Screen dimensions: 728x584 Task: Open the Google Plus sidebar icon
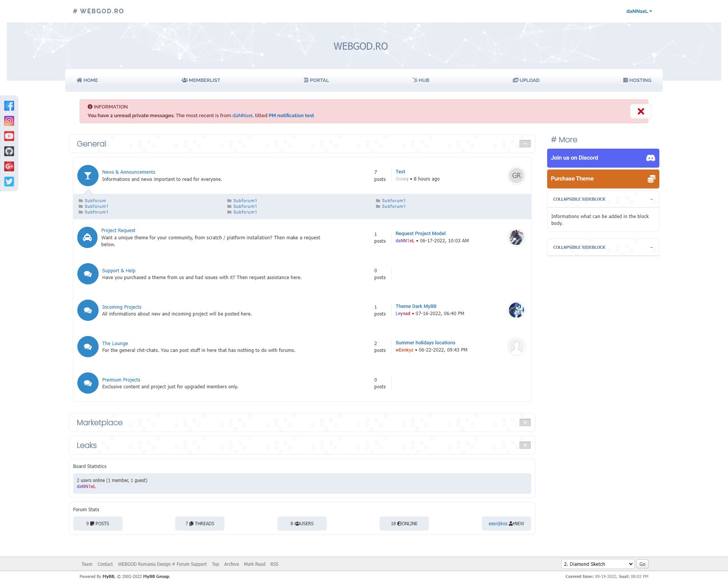pos(9,166)
